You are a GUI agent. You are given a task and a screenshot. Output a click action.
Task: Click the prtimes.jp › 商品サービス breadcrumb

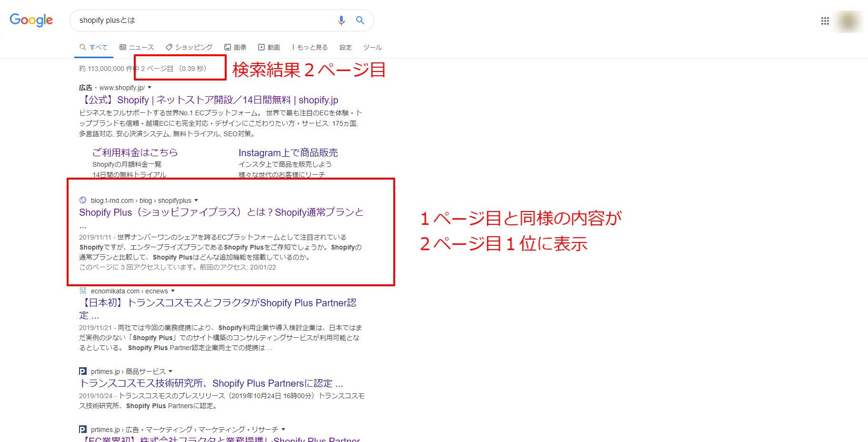(x=128, y=372)
